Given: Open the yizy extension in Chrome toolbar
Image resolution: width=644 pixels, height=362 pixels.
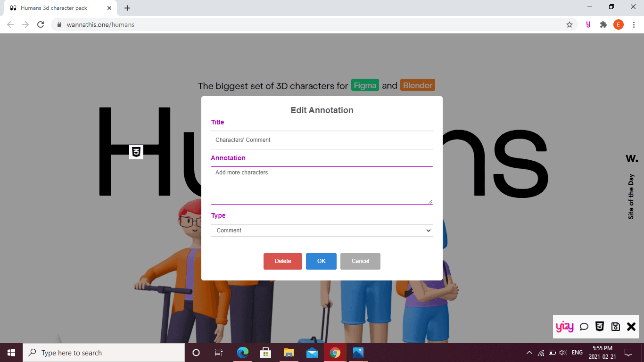Looking at the screenshot, I should coord(588,25).
